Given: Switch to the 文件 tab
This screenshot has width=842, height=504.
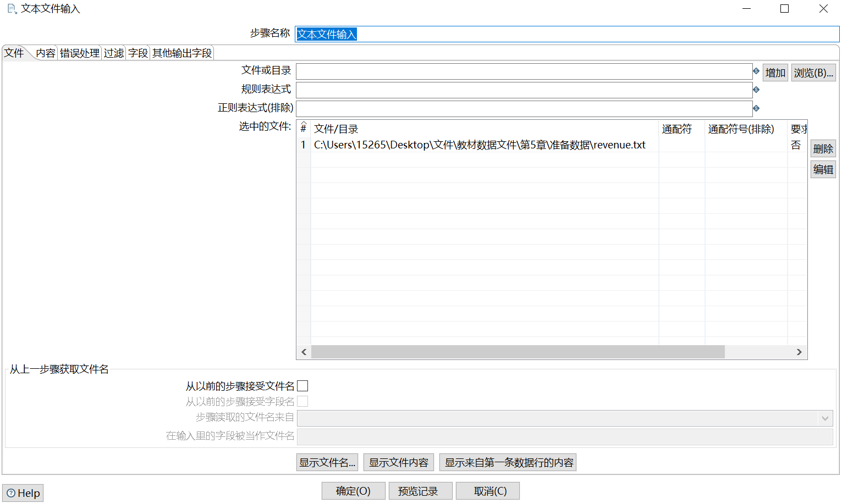Looking at the screenshot, I should (14, 53).
